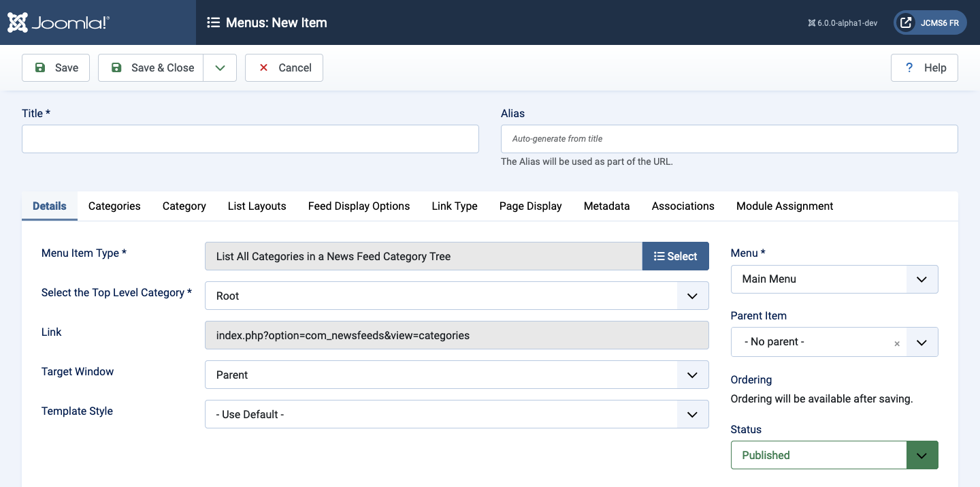Expand the Parent Item dropdown
This screenshot has height=487, width=980.
[x=921, y=342]
